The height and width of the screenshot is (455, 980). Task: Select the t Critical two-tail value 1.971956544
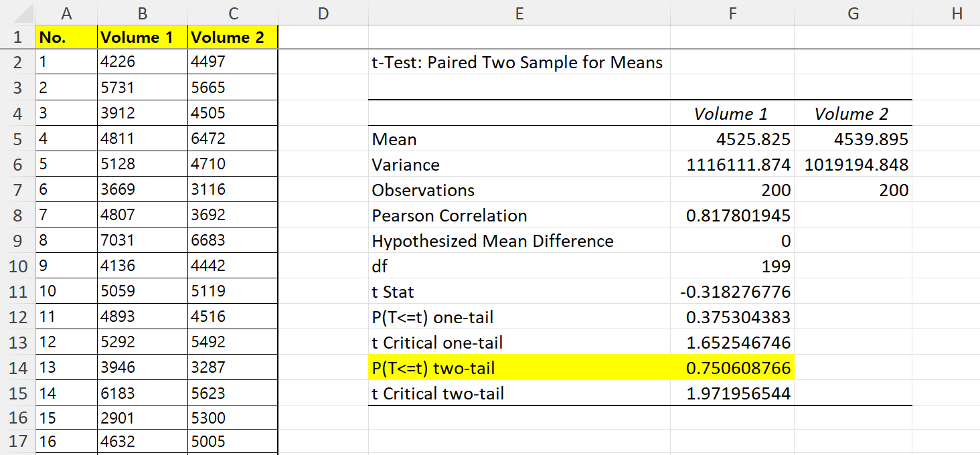732,393
